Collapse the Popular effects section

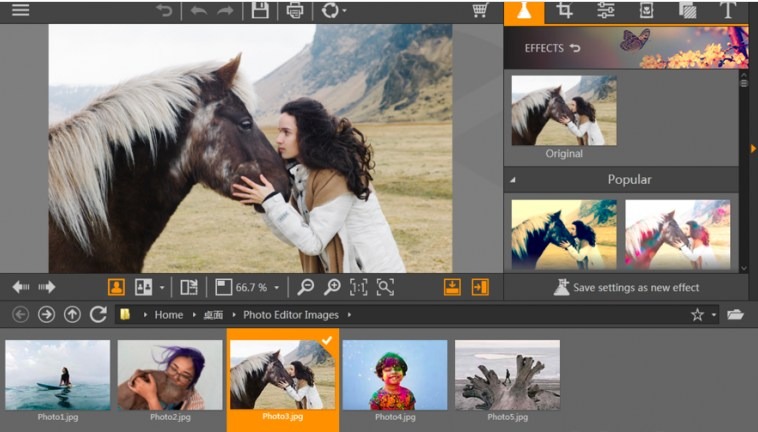click(x=513, y=180)
